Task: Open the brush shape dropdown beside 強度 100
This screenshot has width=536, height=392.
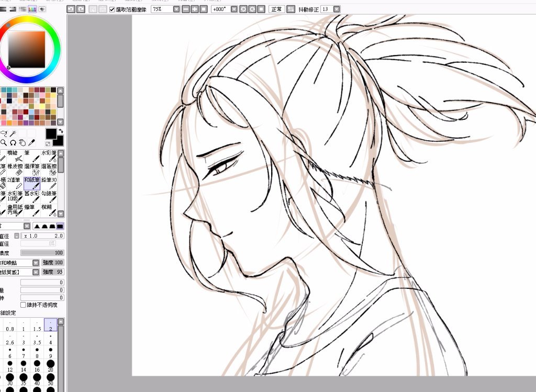Action: pyautogui.click(x=36, y=263)
